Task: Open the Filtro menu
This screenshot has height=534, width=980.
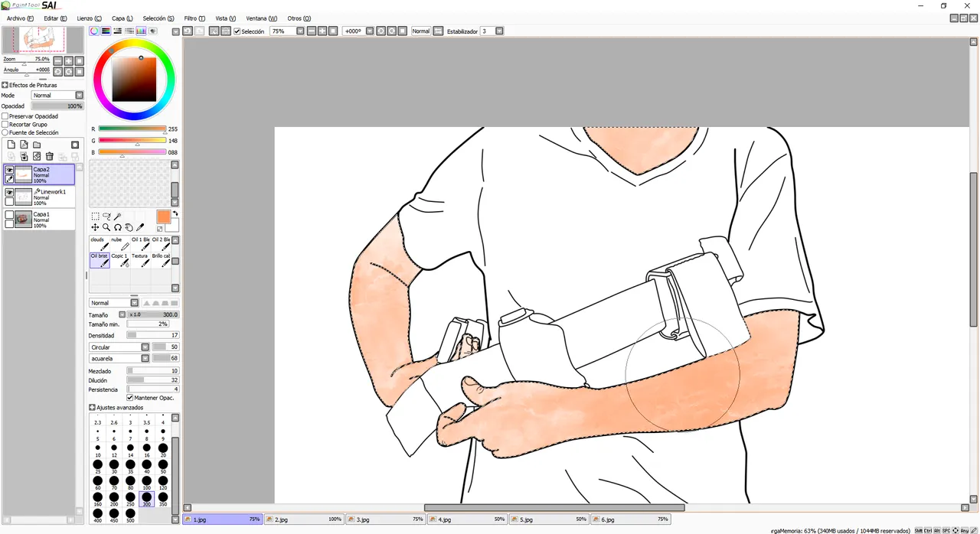Action: tap(194, 18)
